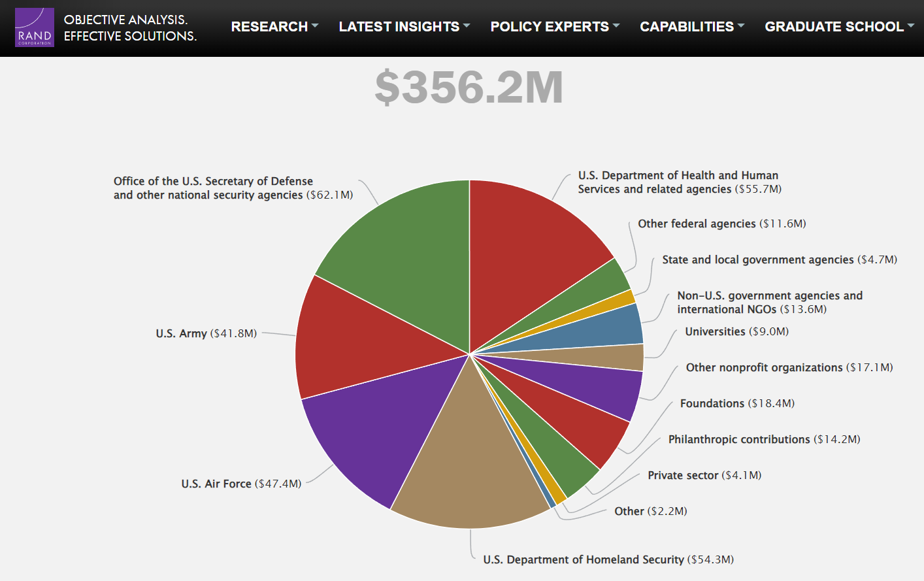Click the State and local government agencies label
Image resolution: width=924 pixels, height=581 pixels.
(x=780, y=259)
